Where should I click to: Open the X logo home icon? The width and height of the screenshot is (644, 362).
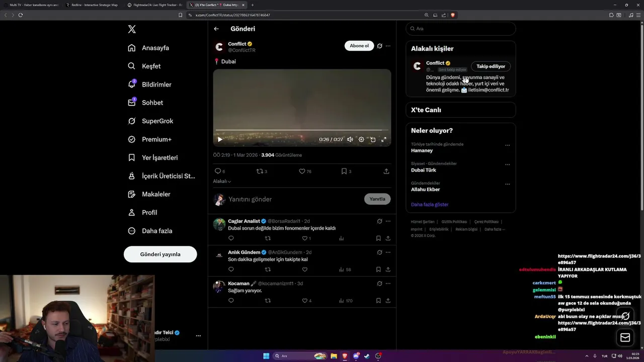pos(132,29)
